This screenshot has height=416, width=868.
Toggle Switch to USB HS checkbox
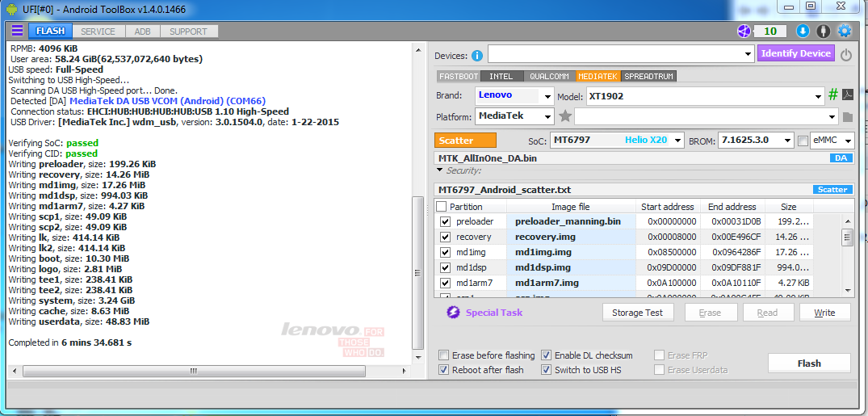point(546,369)
